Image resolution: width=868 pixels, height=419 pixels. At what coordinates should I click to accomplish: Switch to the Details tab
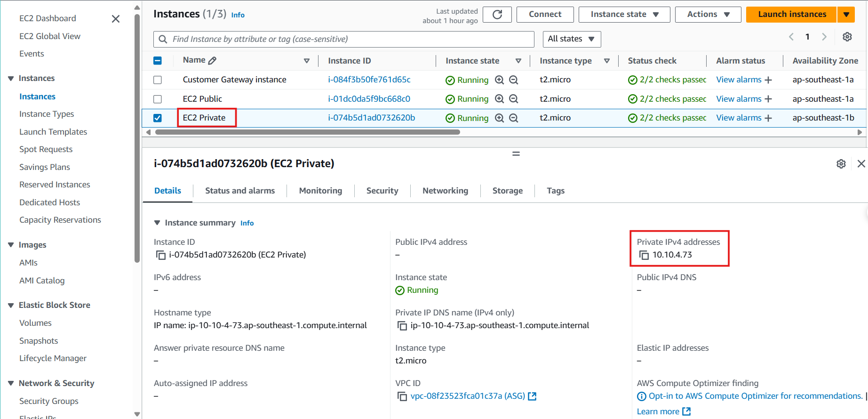167,191
